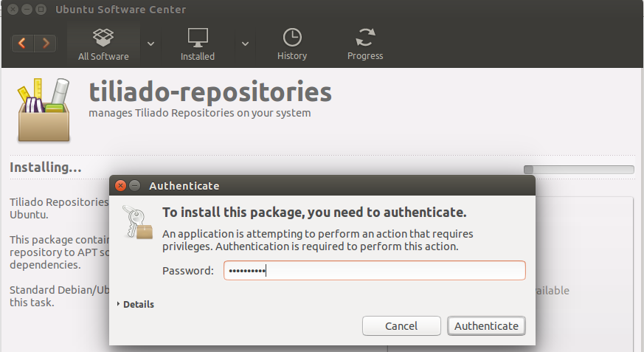Open the All Software section
Image resolution: width=644 pixels, height=352 pixels.
(103, 45)
